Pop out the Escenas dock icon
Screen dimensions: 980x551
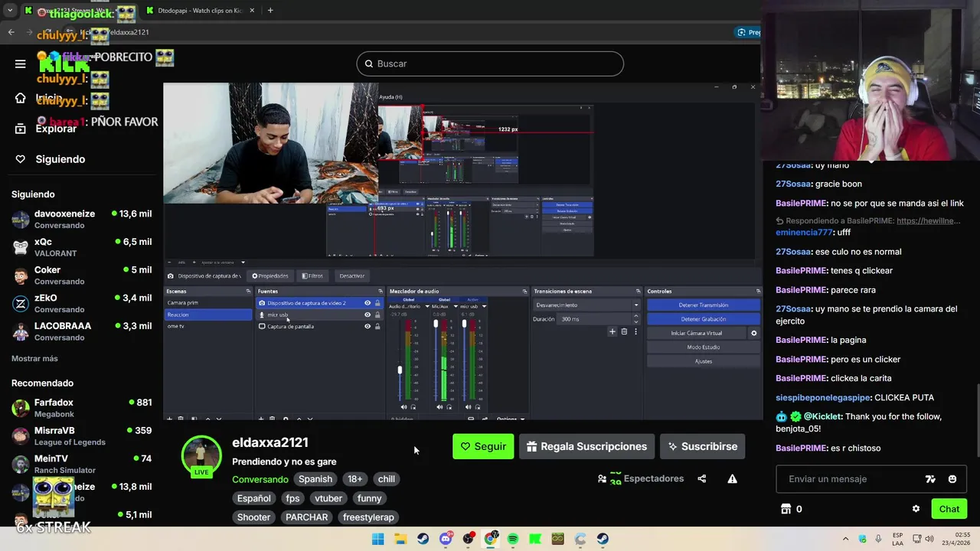coord(248,291)
